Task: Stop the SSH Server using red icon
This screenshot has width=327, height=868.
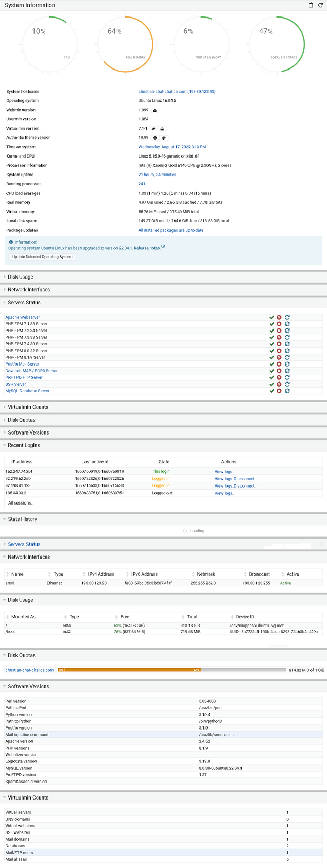Action: pos(279,385)
